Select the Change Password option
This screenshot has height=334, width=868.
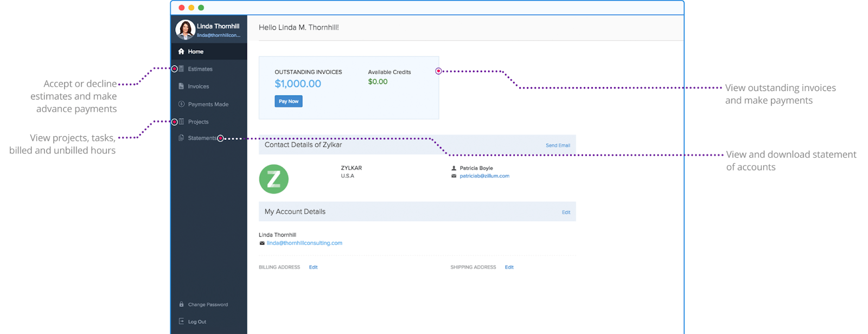coord(209,304)
